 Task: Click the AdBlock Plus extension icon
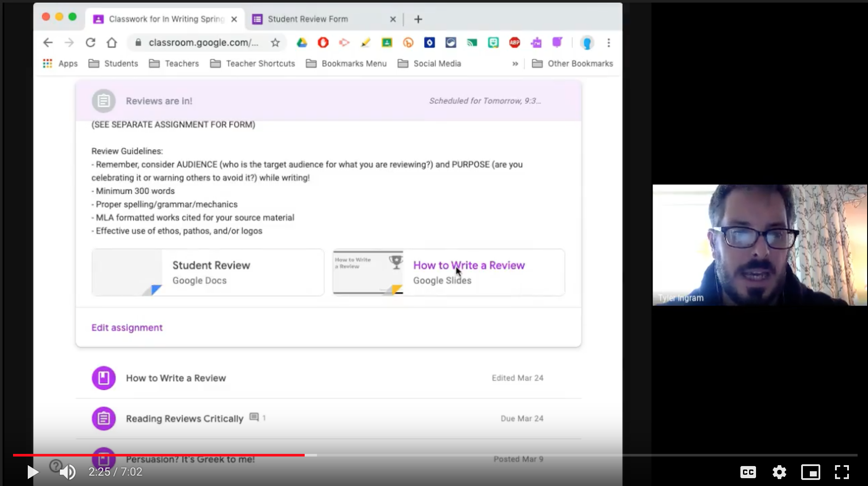pyautogui.click(x=515, y=43)
